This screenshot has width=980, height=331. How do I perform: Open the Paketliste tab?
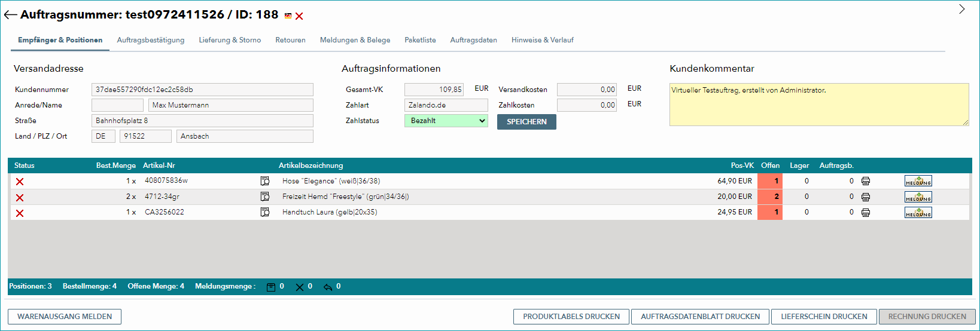[x=420, y=40]
